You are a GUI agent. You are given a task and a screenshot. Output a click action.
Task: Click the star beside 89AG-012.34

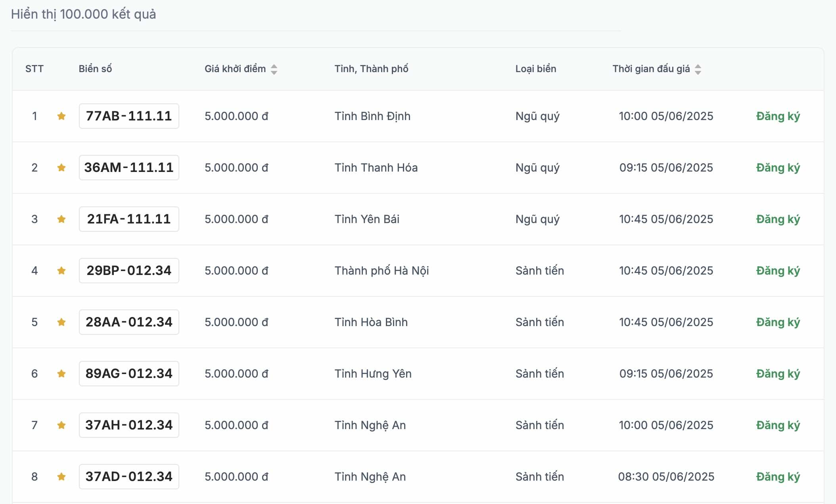tap(61, 374)
